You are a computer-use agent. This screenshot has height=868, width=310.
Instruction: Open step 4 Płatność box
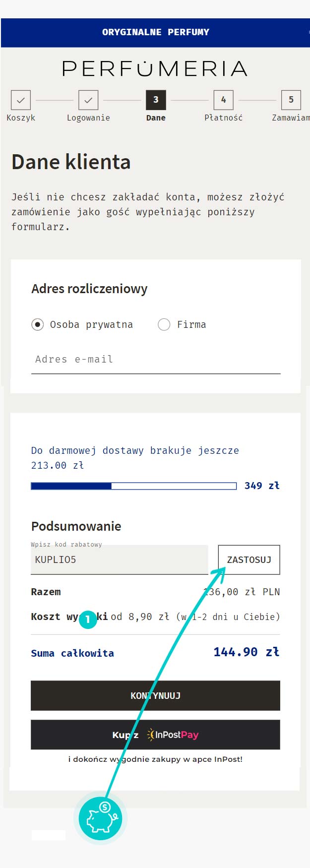[223, 100]
